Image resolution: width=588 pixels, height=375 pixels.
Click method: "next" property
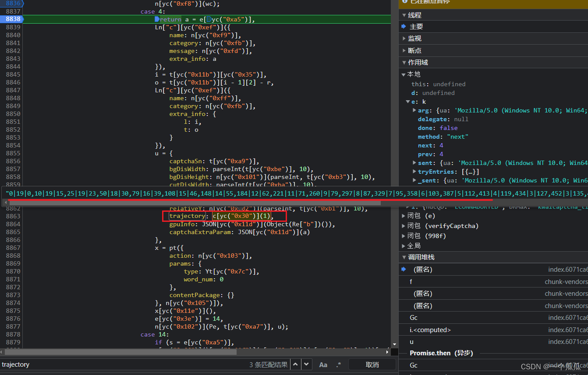(443, 137)
